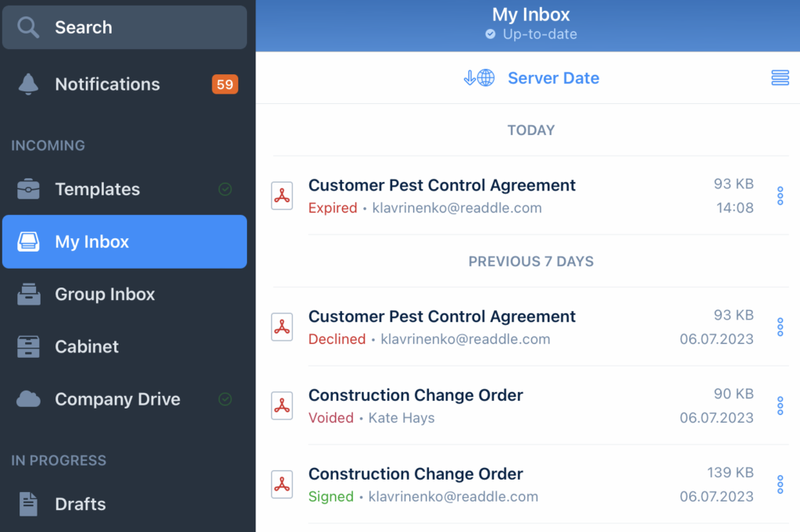Click the sort direction globe icon

click(x=480, y=78)
